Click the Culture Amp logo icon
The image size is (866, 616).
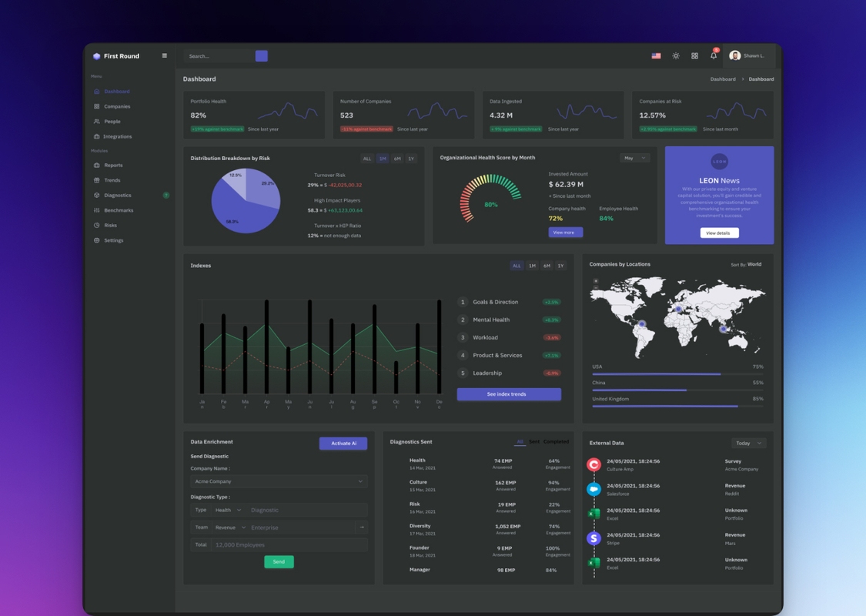tap(593, 464)
